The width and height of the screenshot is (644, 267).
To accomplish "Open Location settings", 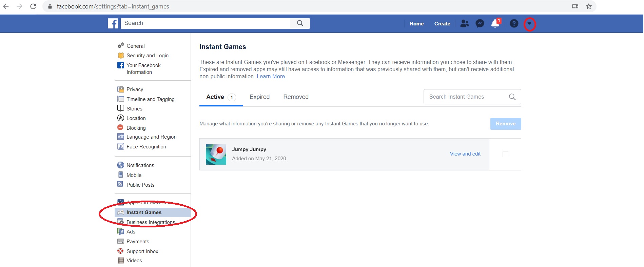I will [x=136, y=118].
